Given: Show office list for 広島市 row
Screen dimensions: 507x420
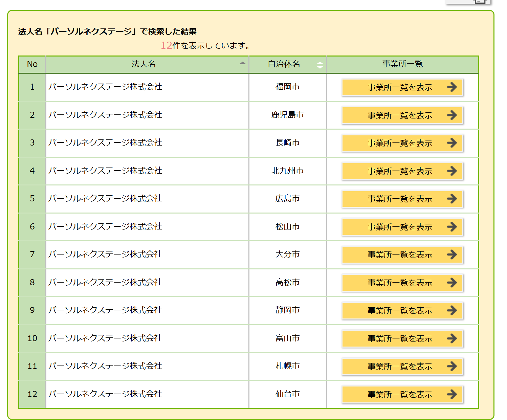Looking at the screenshot, I should (402, 199).
